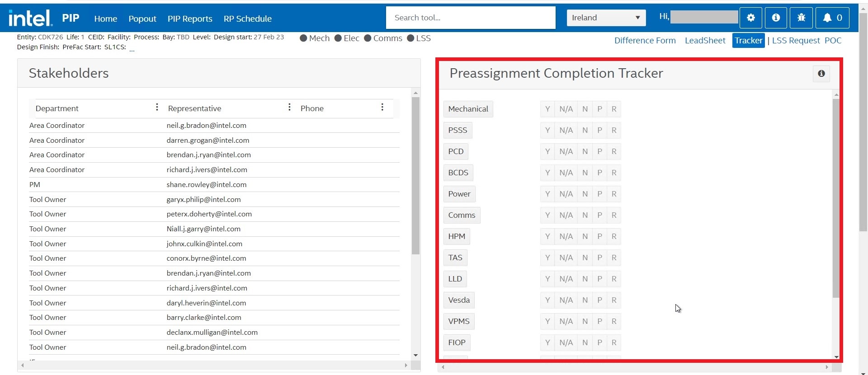This screenshot has height=375, width=868.
Task: Open Department column options menu
Action: click(x=157, y=107)
